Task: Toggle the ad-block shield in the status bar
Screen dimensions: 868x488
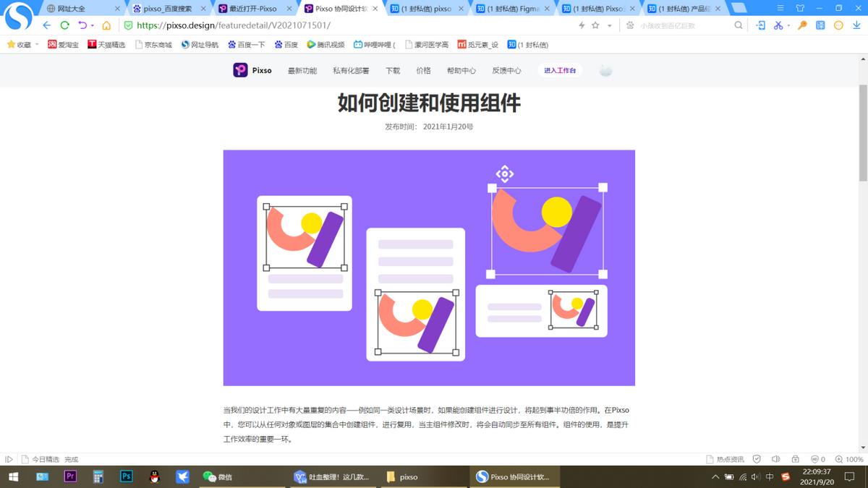Action: [x=757, y=459]
